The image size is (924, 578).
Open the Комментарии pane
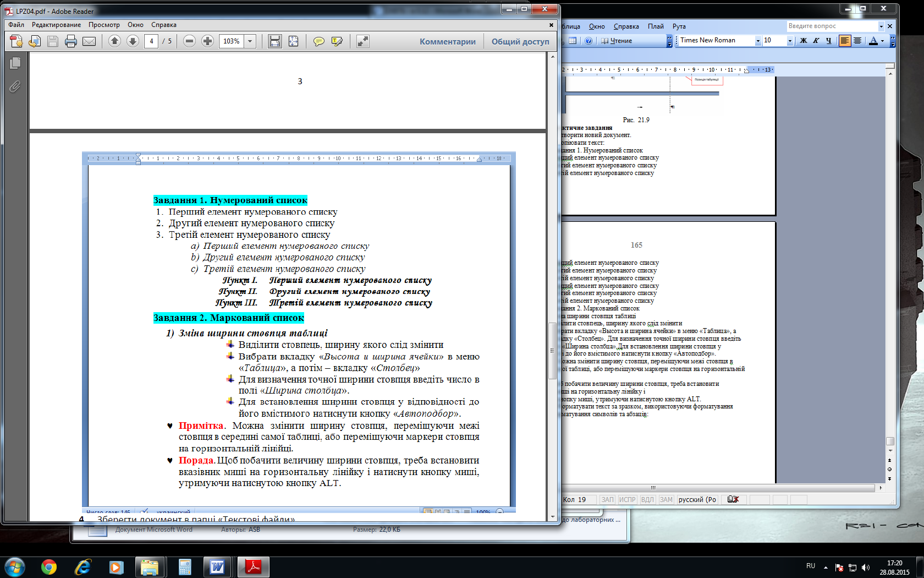(x=448, y=41)
